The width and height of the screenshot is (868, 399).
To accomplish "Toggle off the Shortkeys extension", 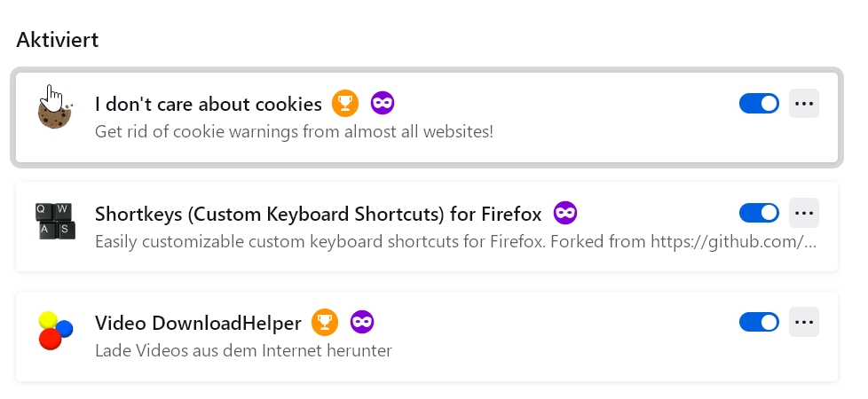I will pos(759,213).
